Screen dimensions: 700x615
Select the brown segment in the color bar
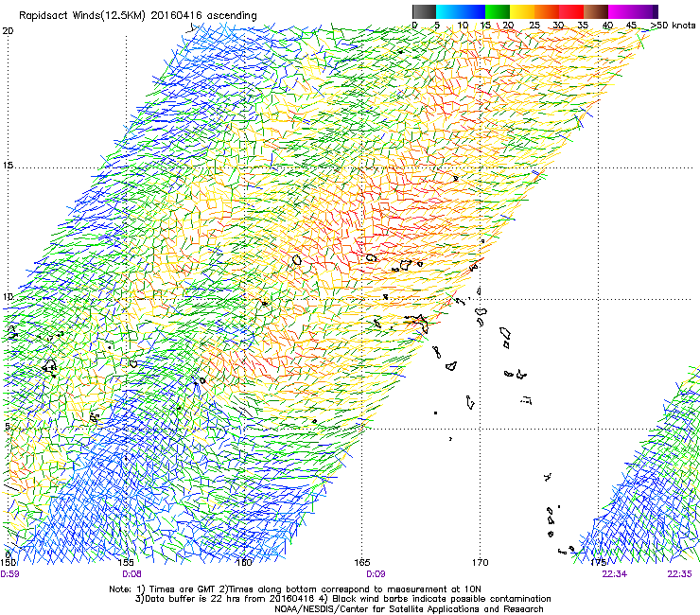(596, 11)
